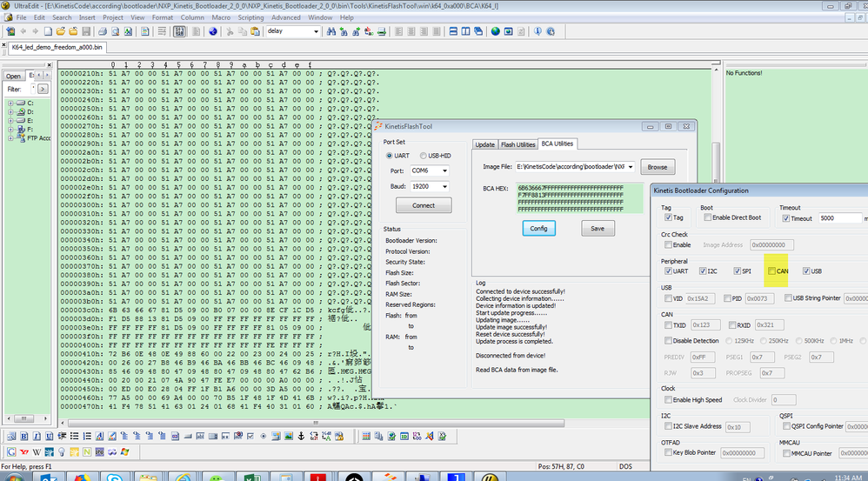Uncheck the I2C peripheral checkbox
Image resolution: width=868 pixels, height=481 pixels.
pos(703,271)
